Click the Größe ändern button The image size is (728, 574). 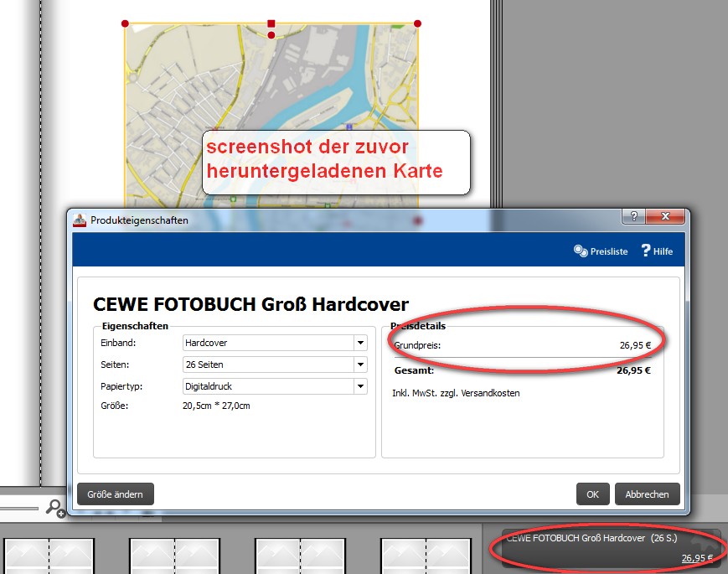pos(115,494)
